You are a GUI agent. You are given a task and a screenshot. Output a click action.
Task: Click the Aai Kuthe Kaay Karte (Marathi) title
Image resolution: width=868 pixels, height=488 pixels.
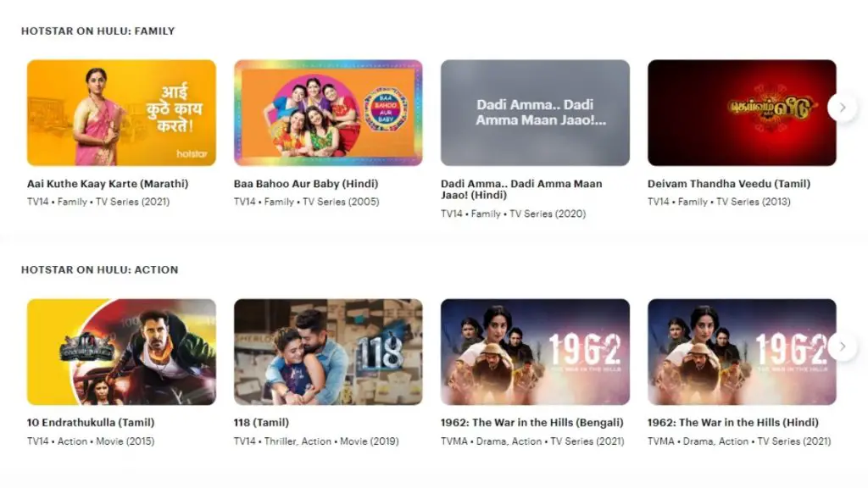click(108, 184)
